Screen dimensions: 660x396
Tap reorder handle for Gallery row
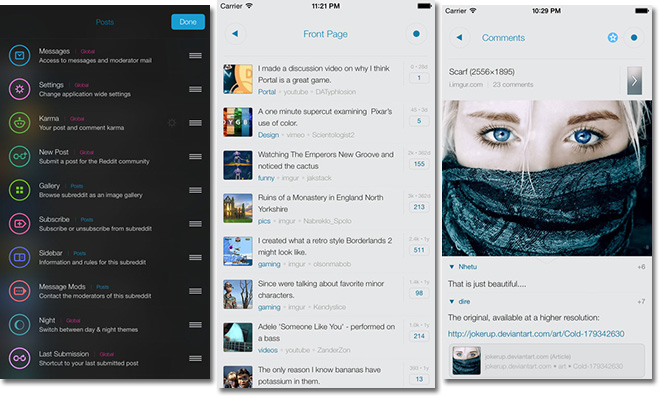point(195,190)
